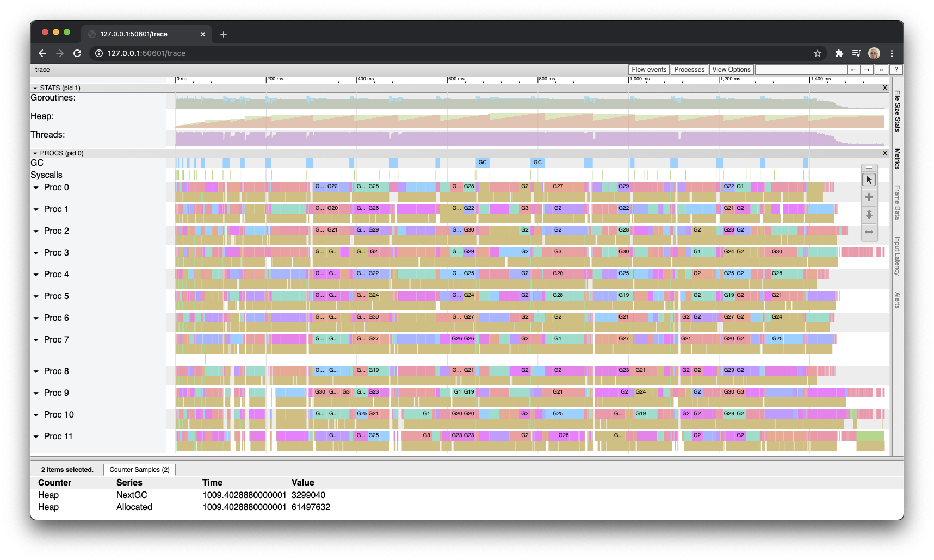Open the trace viewer help question mark
The image size is (934, 560).
pos(896,70)
